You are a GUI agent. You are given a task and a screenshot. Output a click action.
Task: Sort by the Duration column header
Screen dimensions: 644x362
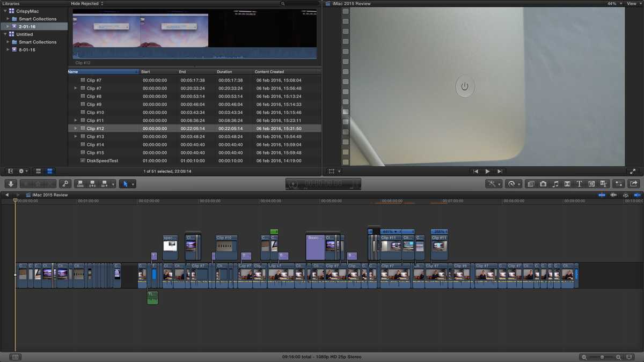233,72
